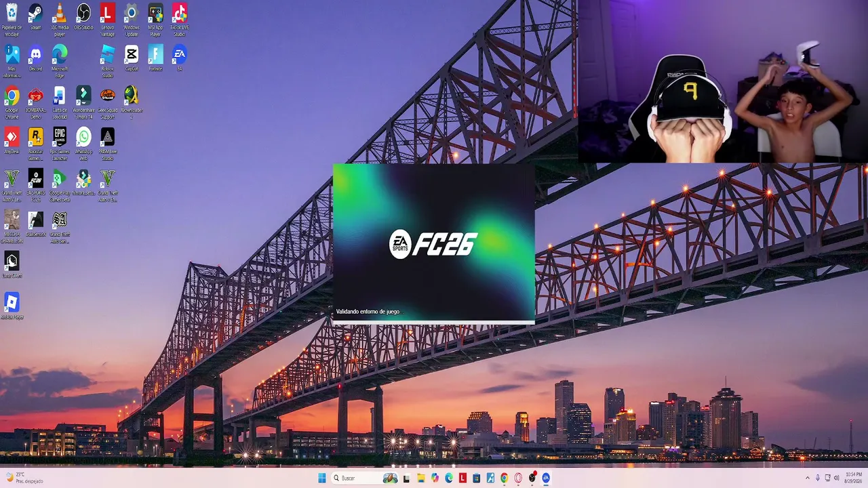Open the Windows Start menu
Viewport: 868px width, 488px height.
(x=322, y=478)
